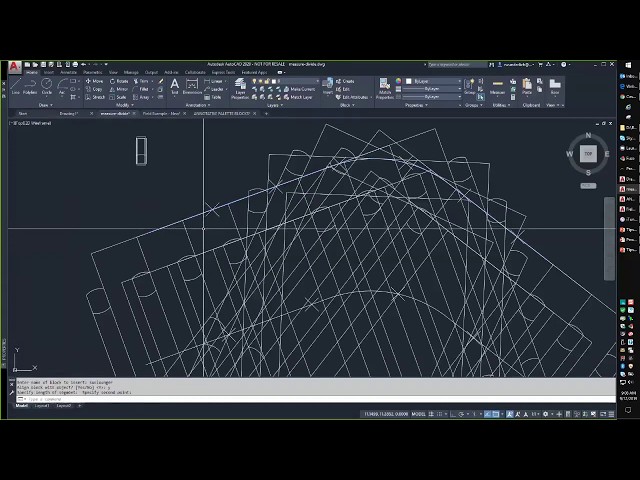Open the Drawing1* file tab
Screen dimensions: 640x480
(68, 113)
